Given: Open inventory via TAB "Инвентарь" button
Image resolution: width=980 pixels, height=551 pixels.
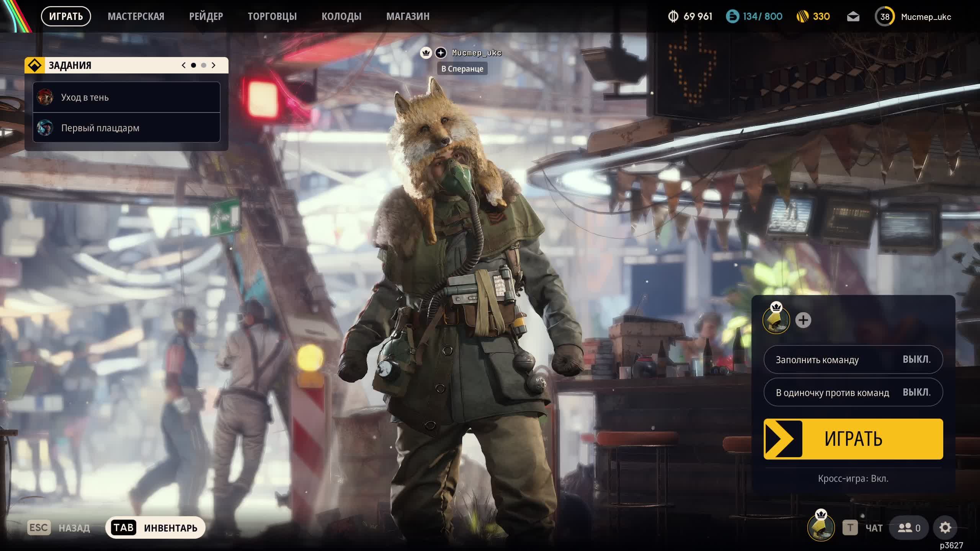Looking at the screenshot, I should click(155, 528).
